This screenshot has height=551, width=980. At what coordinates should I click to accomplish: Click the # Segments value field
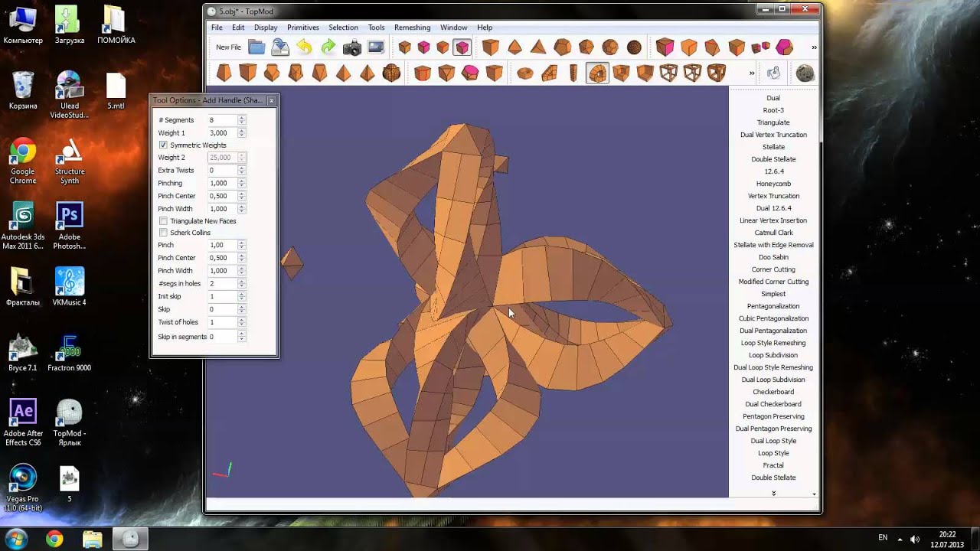coord(222,120)
